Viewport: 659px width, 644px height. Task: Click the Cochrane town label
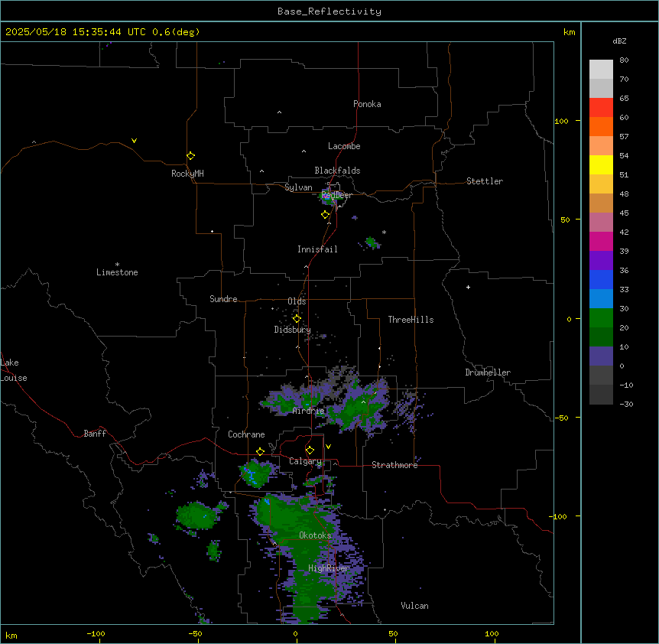click(246, 434)
